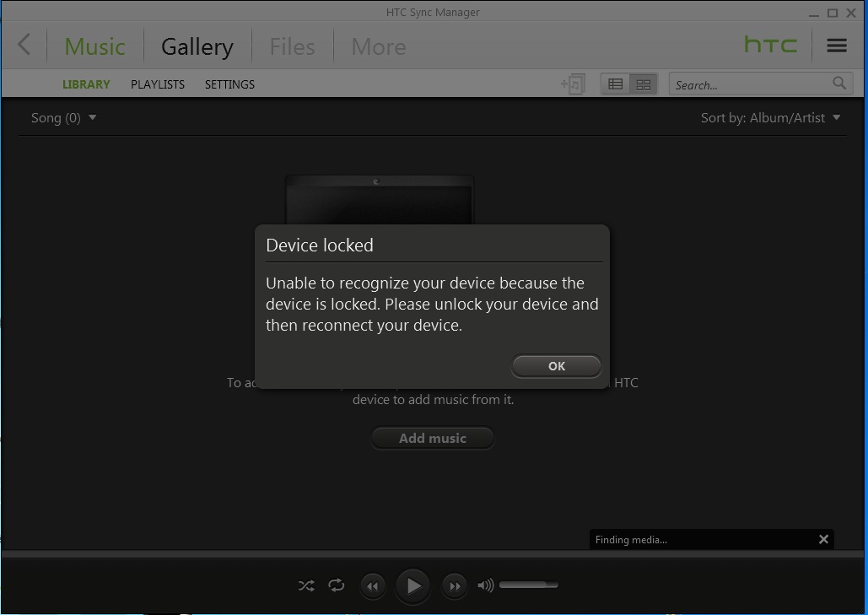Click the HTC logo
The height and width of the screenshot is (615, 868).
click(x=771, y=44)
